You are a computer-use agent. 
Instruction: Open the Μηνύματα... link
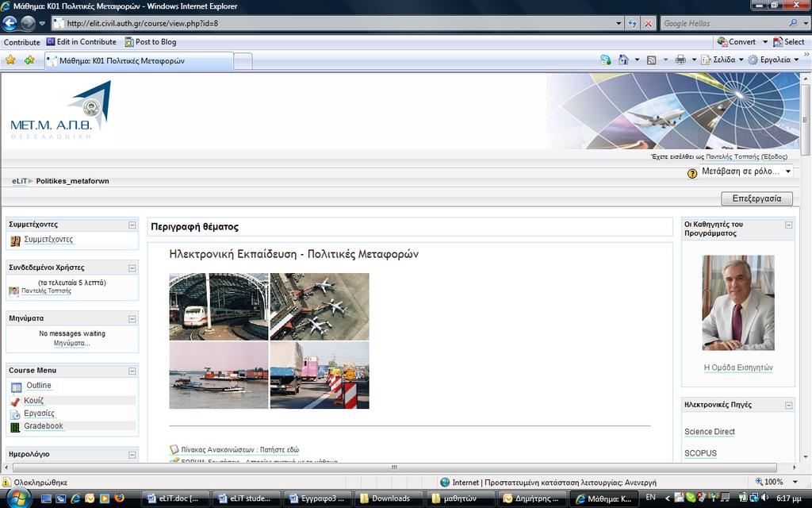click(x=72, y=344)
